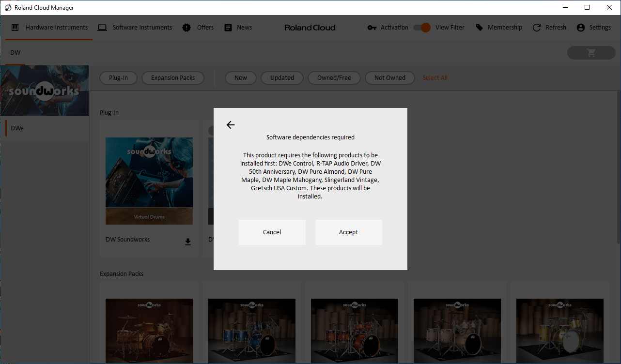The height and width of the screenshot is (364, 621).
Task: Select the DW brand tab
Action: (x=16, y=52)
